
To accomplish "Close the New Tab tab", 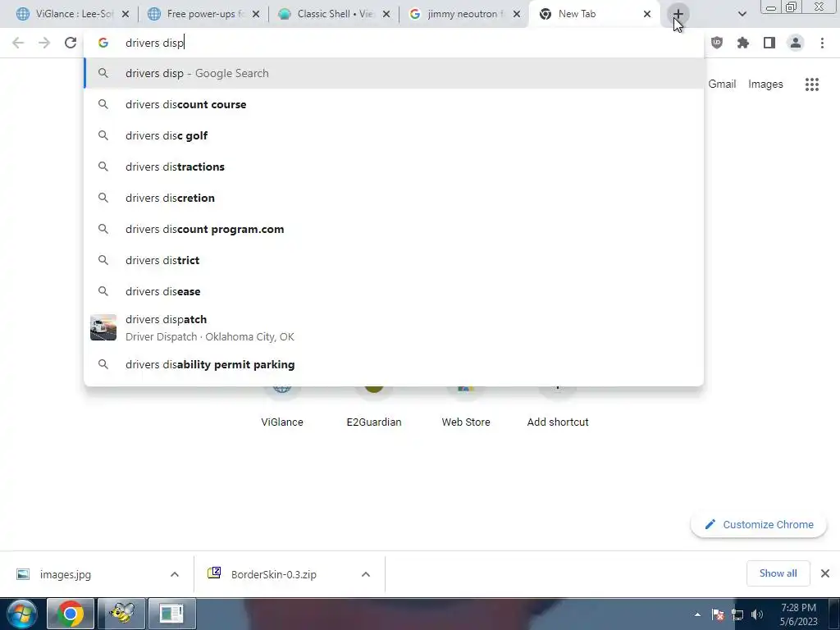I will (x=646, y=15).
